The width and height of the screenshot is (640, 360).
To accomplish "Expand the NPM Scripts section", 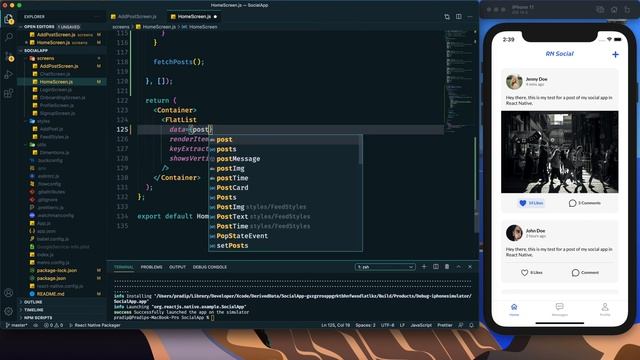I will point(38,318).
